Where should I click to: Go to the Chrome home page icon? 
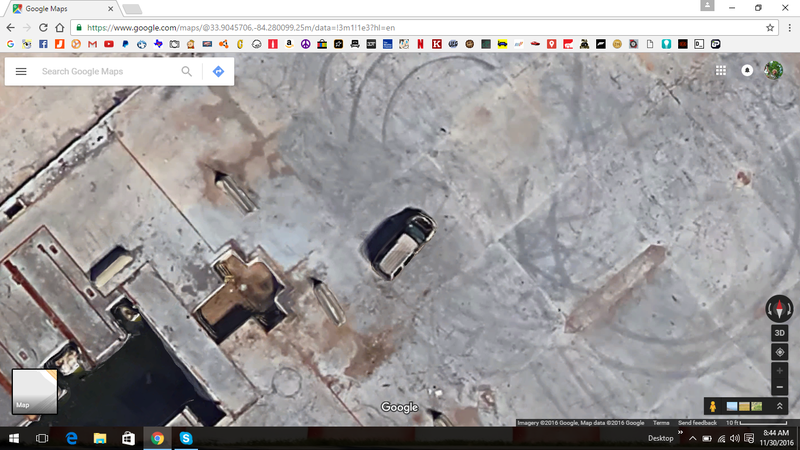[x=60, y=28]
